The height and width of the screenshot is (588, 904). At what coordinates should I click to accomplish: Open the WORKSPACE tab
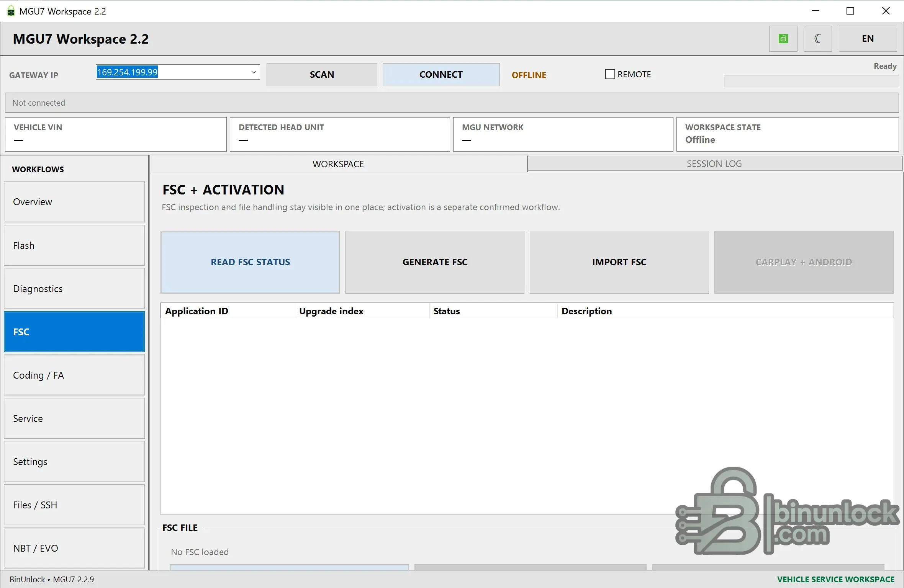coord(338,164)
